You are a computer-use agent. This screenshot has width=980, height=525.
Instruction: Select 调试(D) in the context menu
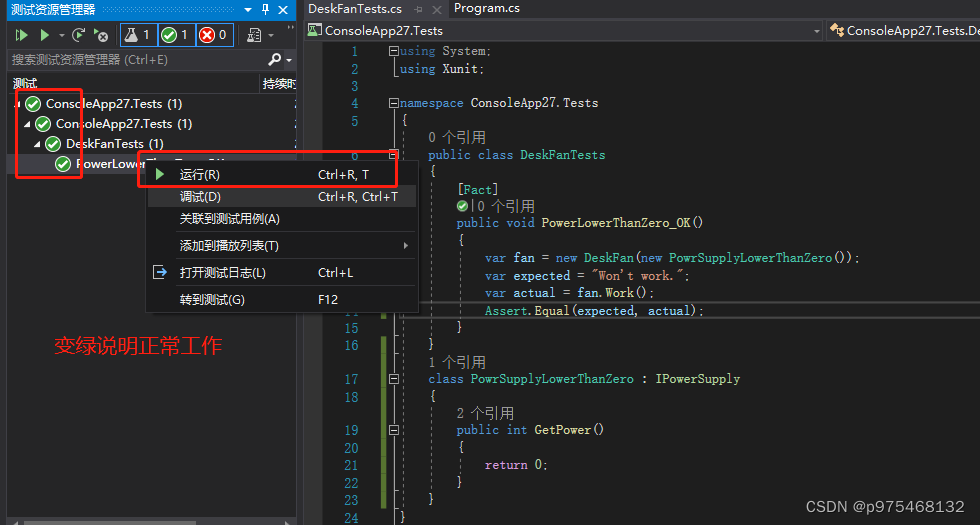coord(281,197)
